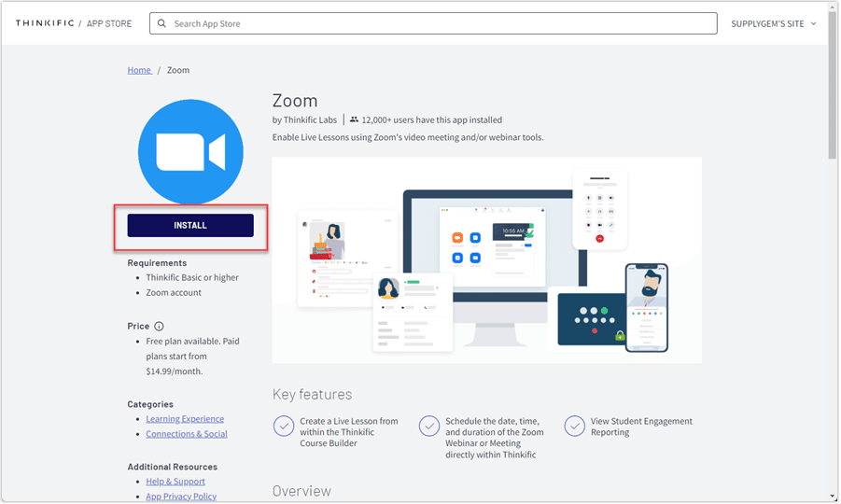This screenshot has height=504, width=841.
Task: Open Learning Experience category link
Action: point(185,419)
